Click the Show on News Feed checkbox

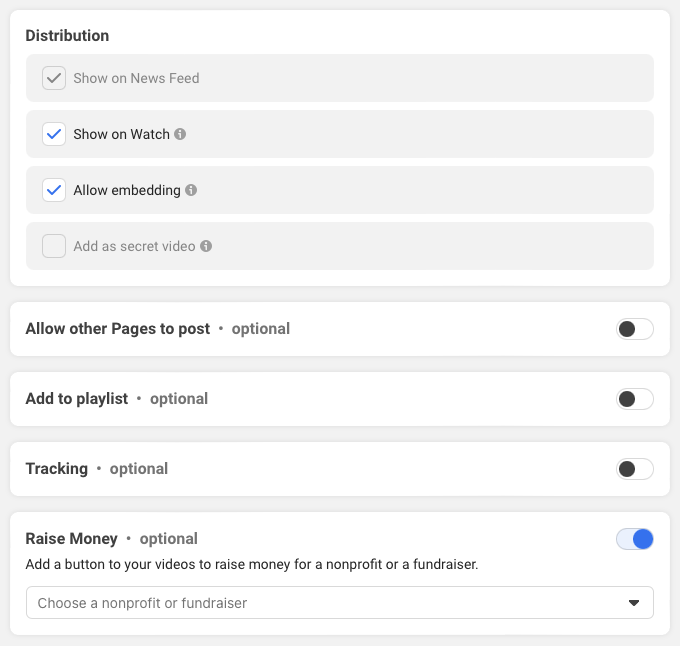pyautogui.click(x=54, y=78)
